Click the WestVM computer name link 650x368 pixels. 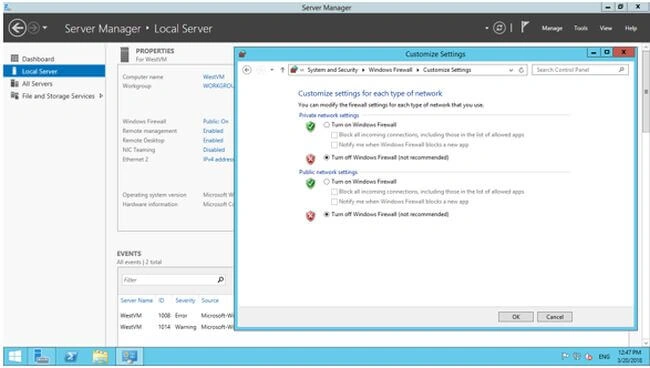213,77
